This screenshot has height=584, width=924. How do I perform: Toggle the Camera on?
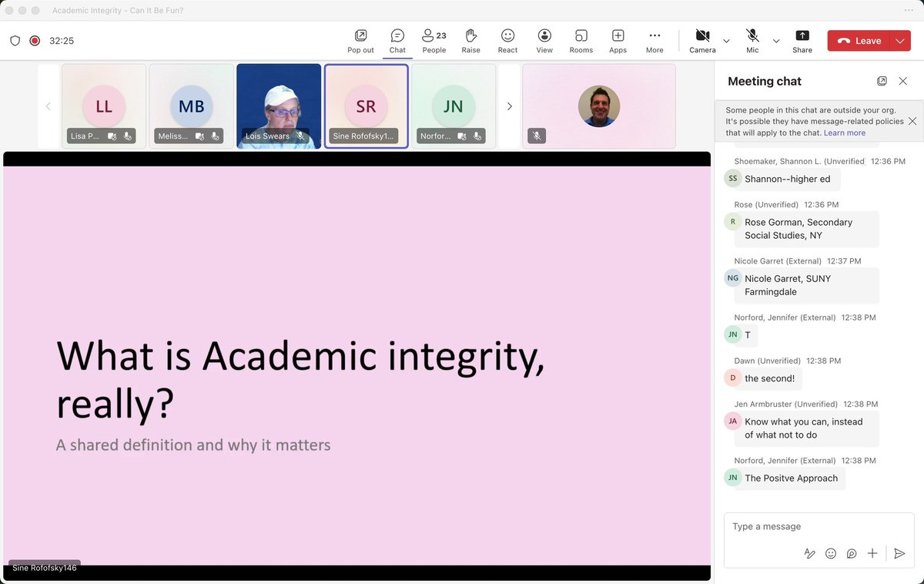[702, 41]
